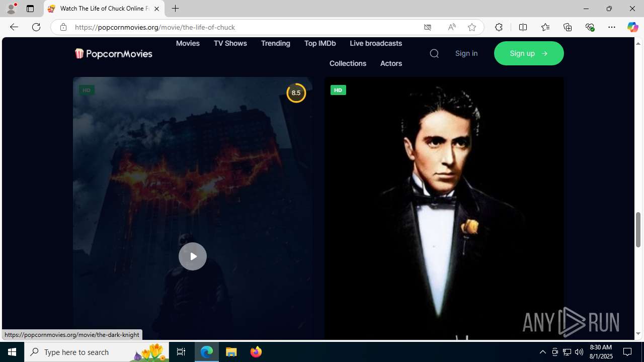Open the Extensions puzzle icon
Screen dimensions: 644x362
click(x=499, y=27)
